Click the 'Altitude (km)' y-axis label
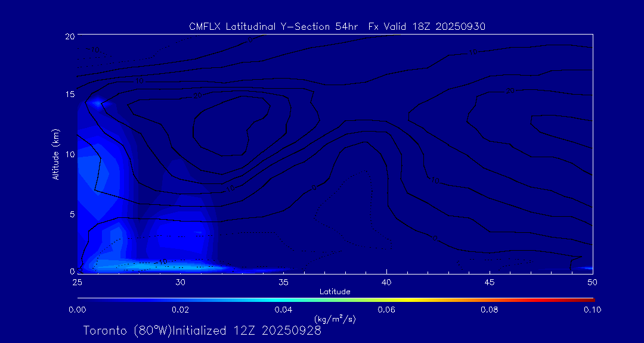 (x=56, y=154)
